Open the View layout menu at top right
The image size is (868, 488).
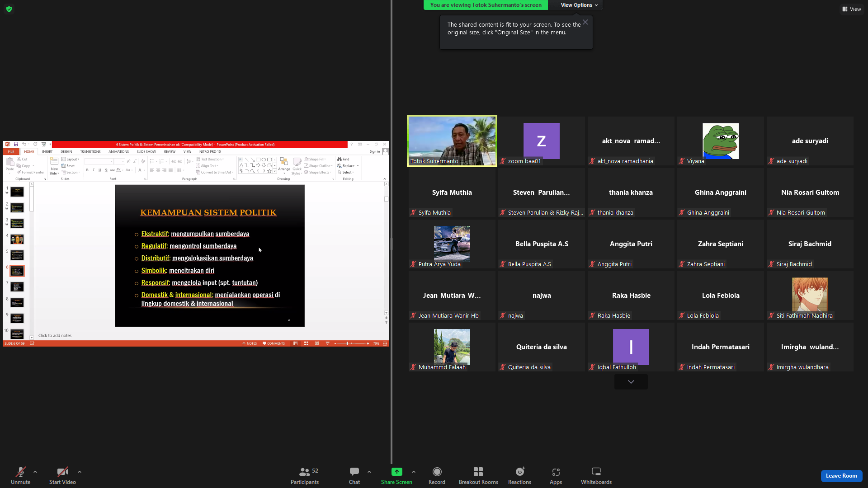[x=852, y=9]
